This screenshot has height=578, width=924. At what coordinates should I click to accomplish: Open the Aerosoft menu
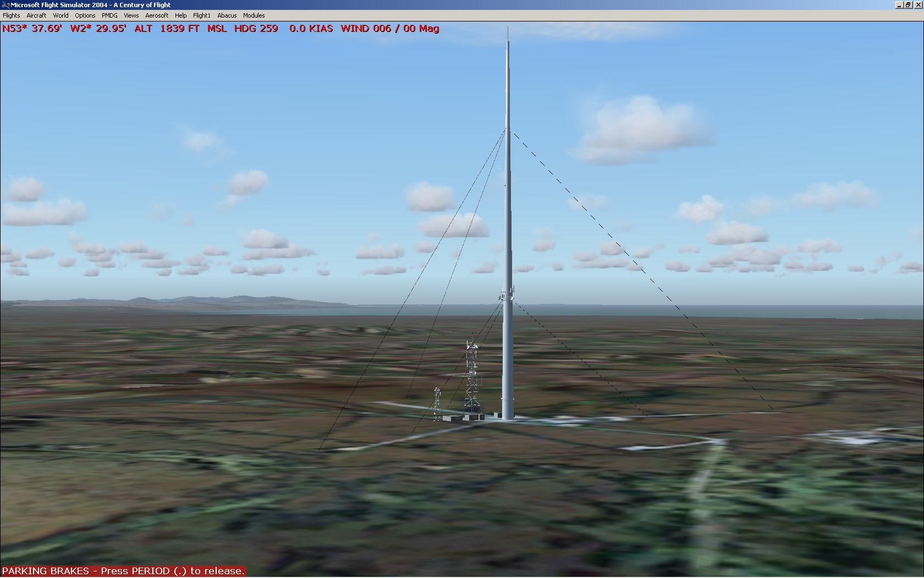157,15
